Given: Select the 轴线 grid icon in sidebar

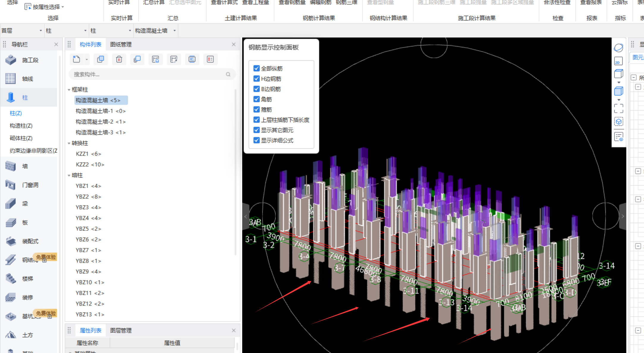Looking at the screenshot, I should click(11, 79).
